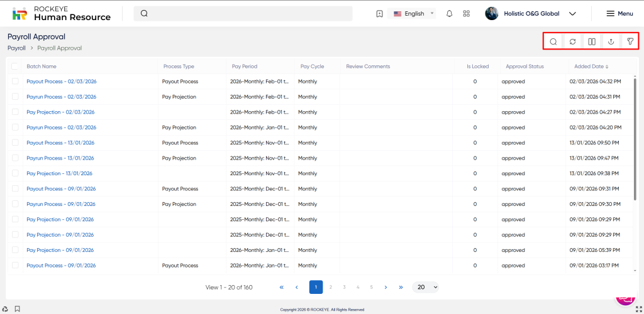
Task: Click the search icon in the Payroll Approval toolbar
Action: 553,41
